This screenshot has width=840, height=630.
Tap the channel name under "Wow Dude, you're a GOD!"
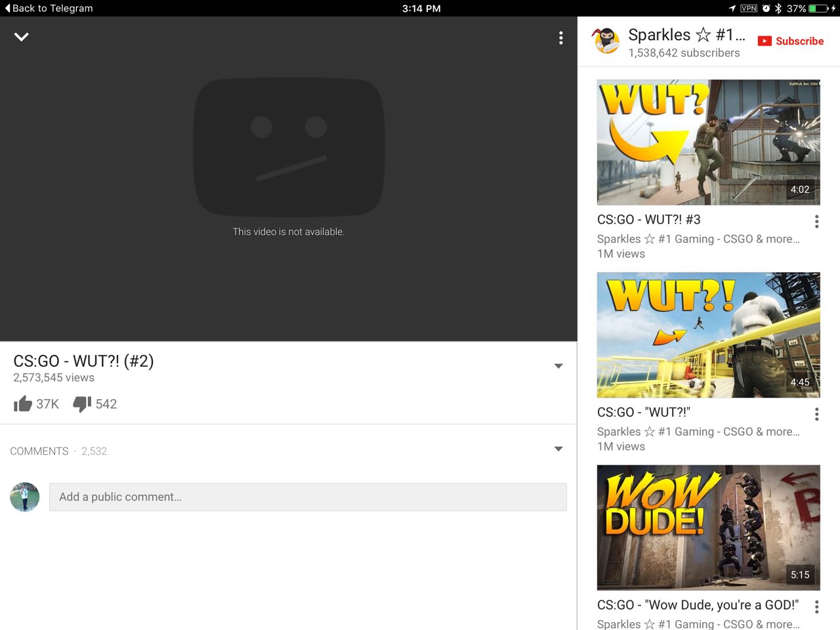pos(698,624)
